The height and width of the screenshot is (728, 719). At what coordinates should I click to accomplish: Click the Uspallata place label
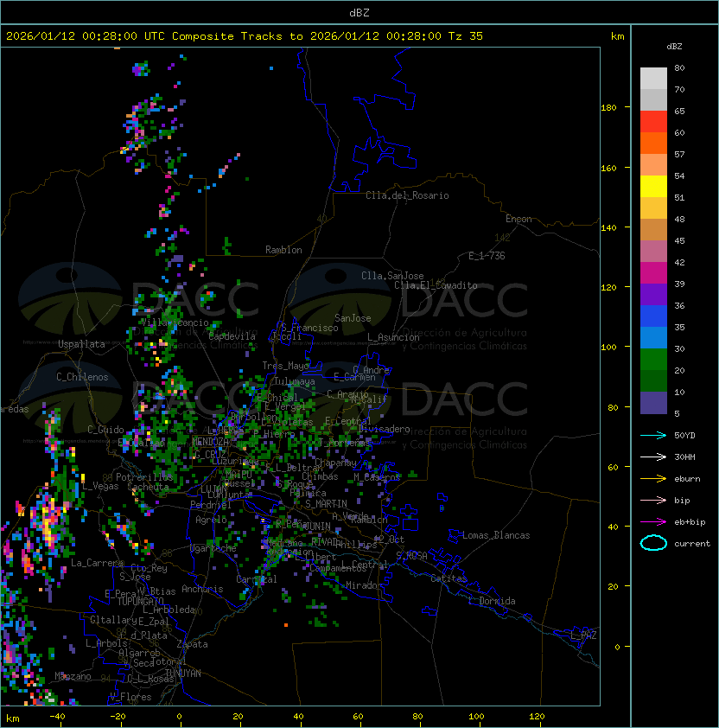[82, 344]
